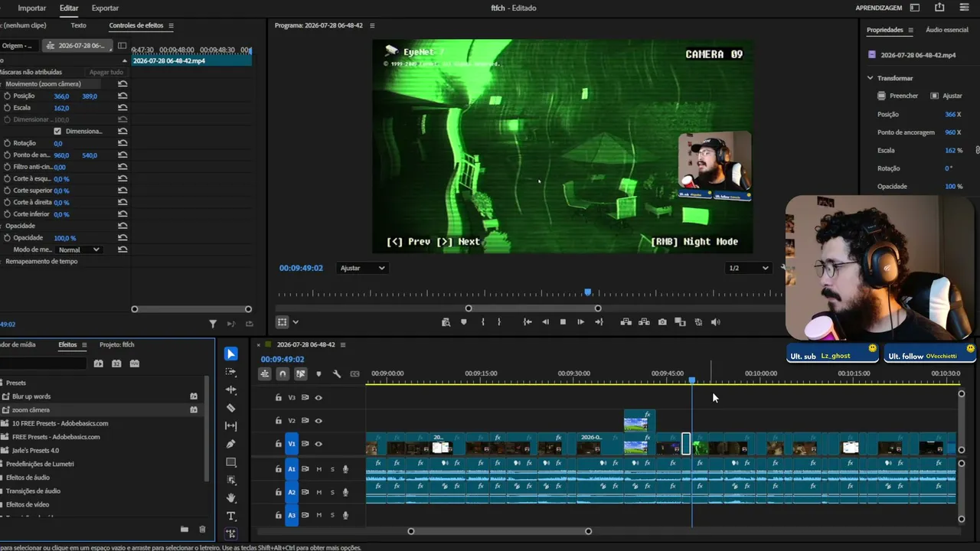
Task: Select the Razor tool
Action: (231, 408)
